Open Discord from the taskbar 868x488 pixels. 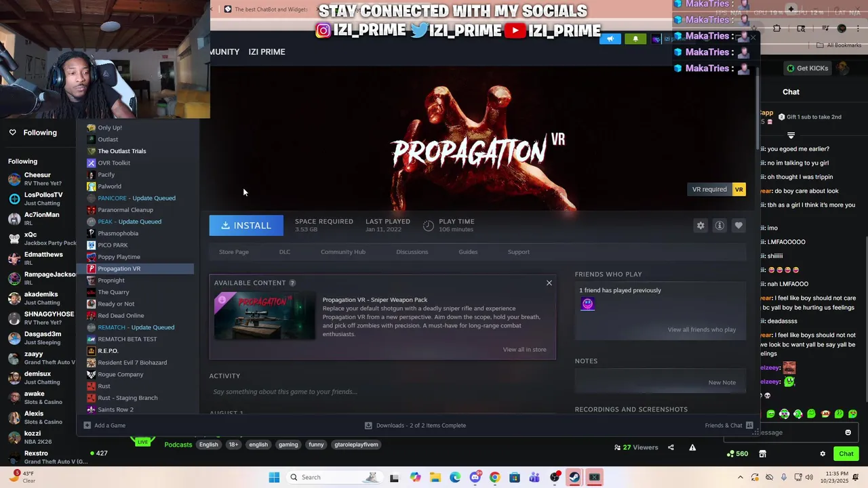tap(475, 477)
